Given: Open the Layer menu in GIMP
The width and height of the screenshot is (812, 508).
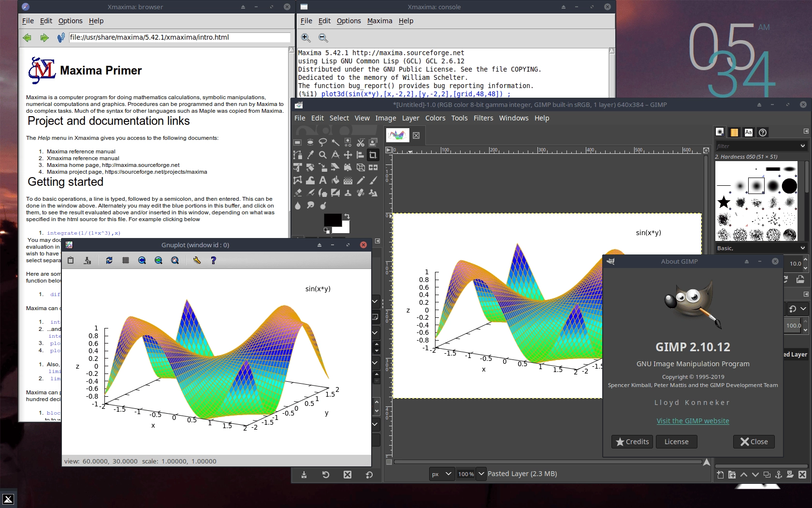Looking at the screenshot, I should [x=410, y=118].
